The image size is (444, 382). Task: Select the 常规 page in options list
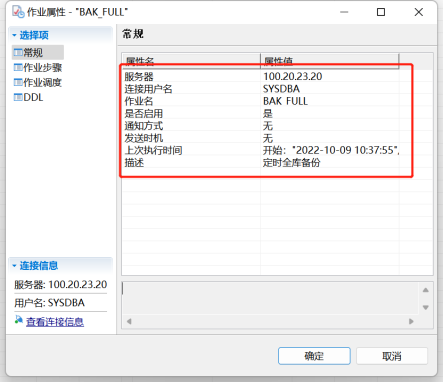(x=37, y=52)
